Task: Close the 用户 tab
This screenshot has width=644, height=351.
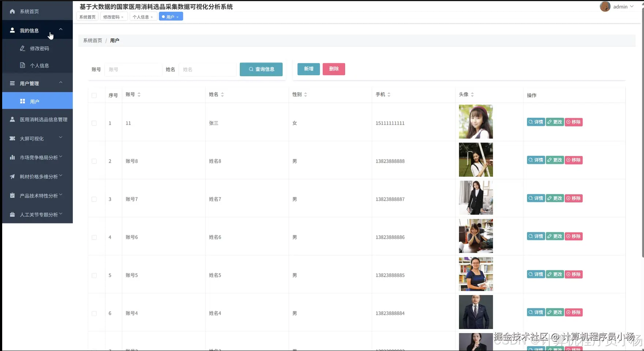Action: 177,17
